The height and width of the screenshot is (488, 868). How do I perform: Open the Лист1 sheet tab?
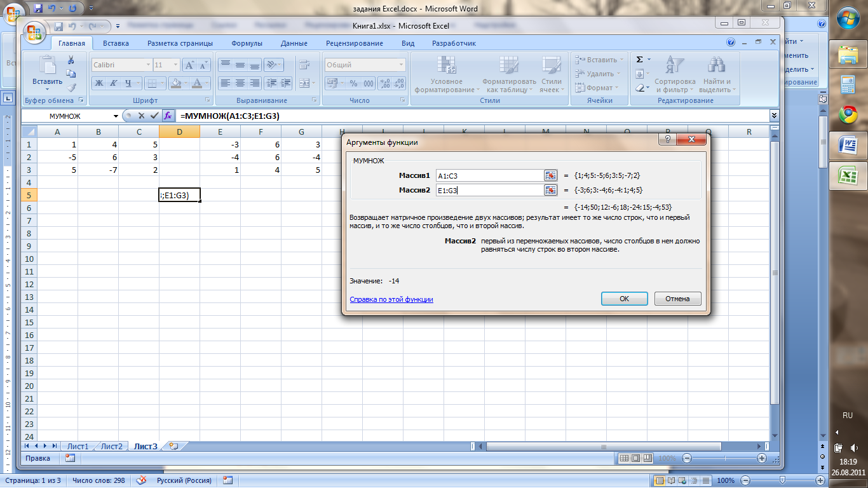click(78, 446)
